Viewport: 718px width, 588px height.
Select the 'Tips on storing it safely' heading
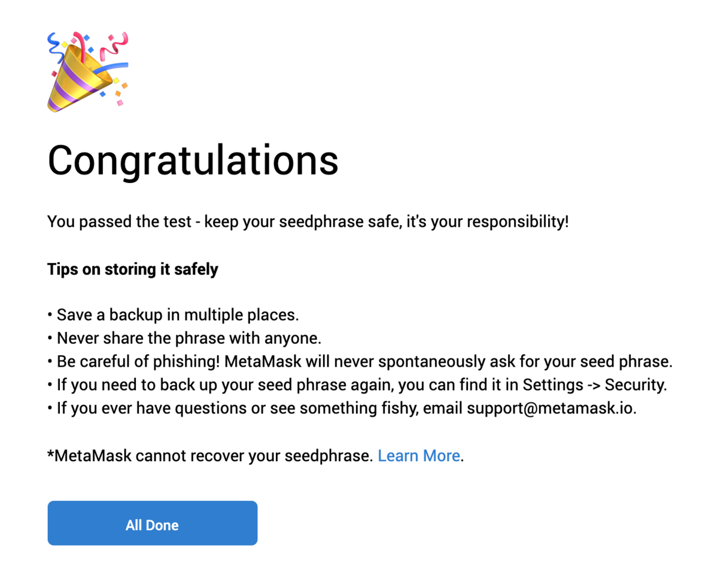(x=133, y=269)
